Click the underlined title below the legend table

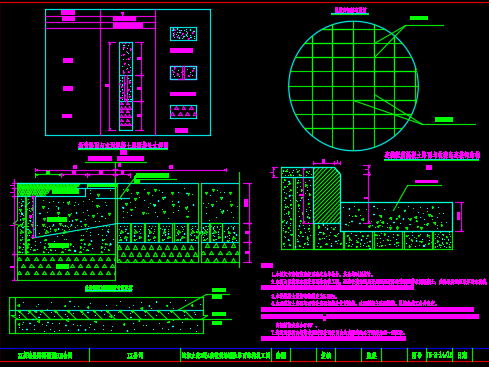(123, 145)
